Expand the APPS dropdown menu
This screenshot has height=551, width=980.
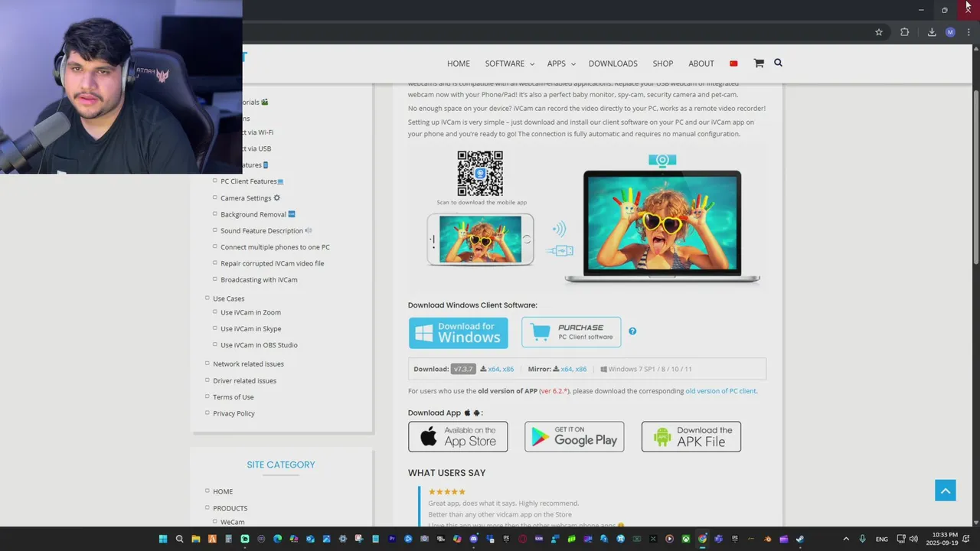[x=561, y=64]
